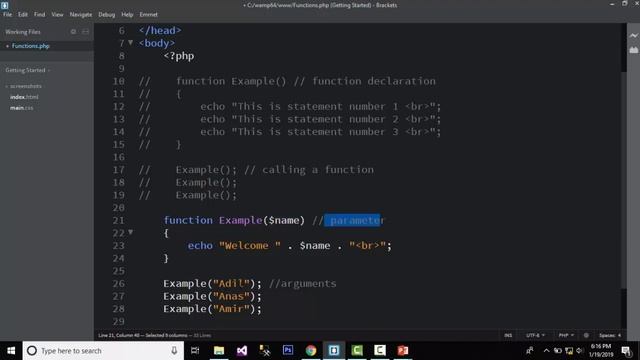
Task: Open the View menu
Action: (x=57, y=14)
